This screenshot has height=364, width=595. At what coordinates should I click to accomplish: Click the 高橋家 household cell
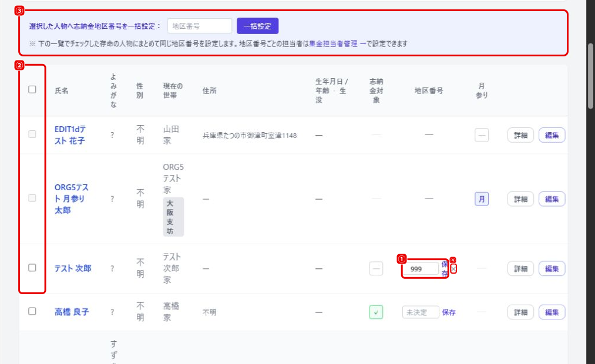pos(171,312)
